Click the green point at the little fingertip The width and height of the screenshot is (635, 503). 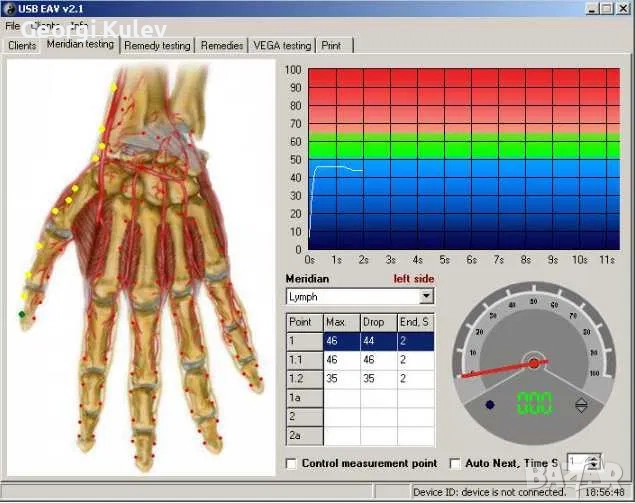tap(22, 314)
